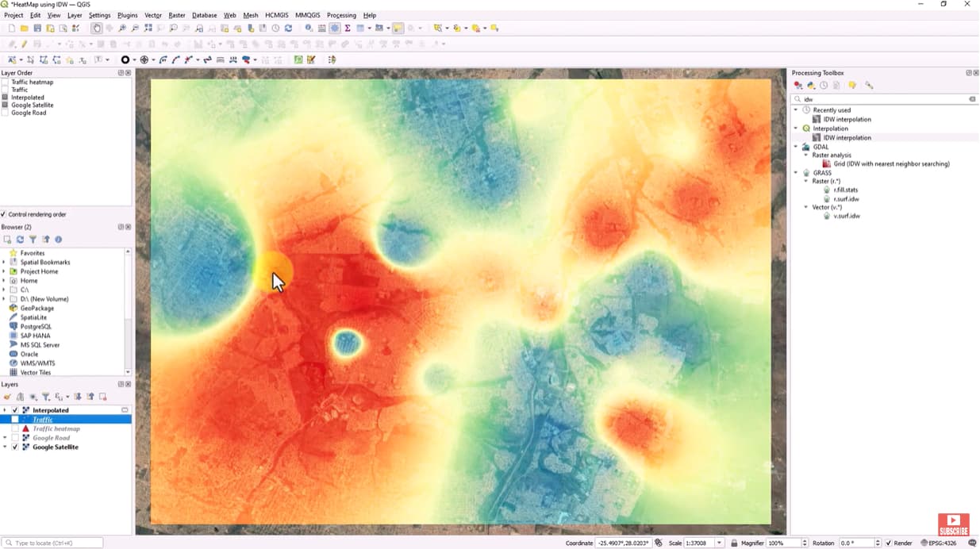
Task: Open log messages speech bubble icon
Action: 972,543
